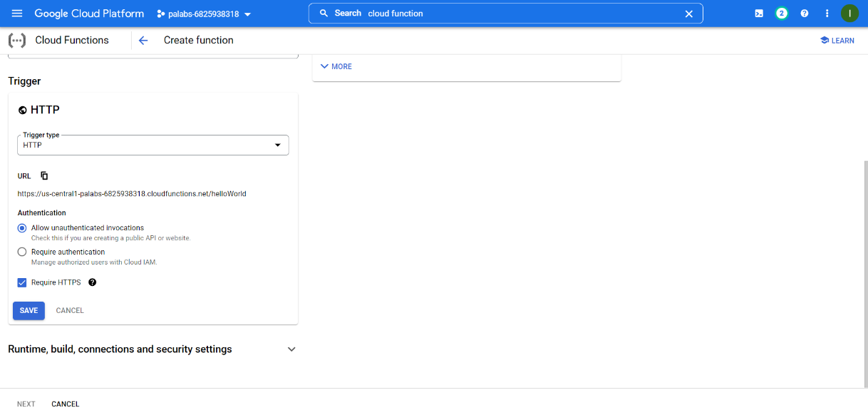Save the HTTP trigger configuration
The height and width of the screenshot is (415, 868).
tap(29, 310)
